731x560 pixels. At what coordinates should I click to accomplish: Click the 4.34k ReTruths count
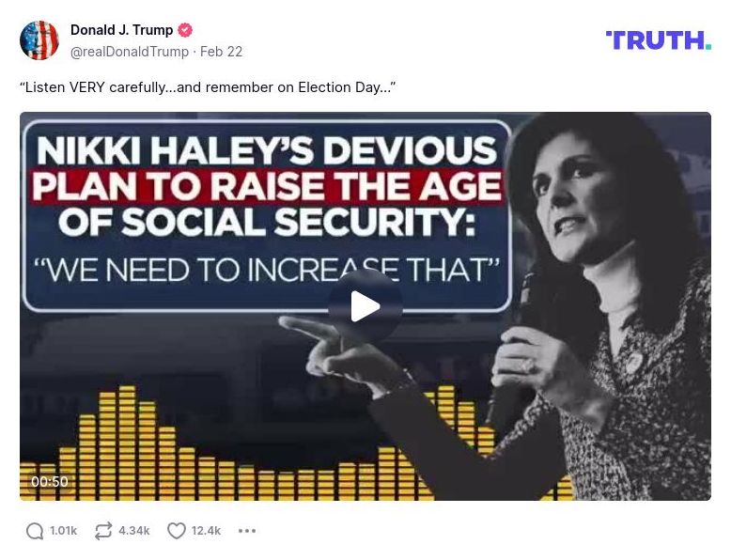tap(134, 531)
